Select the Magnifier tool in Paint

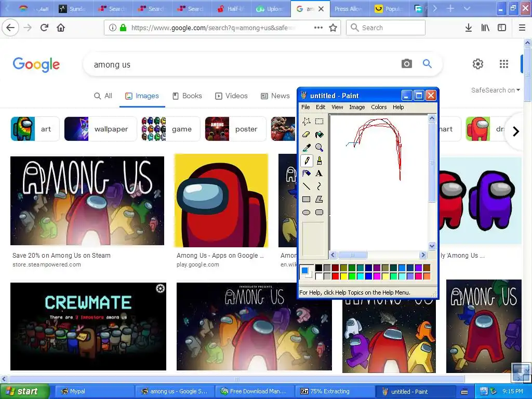(319, 147)
